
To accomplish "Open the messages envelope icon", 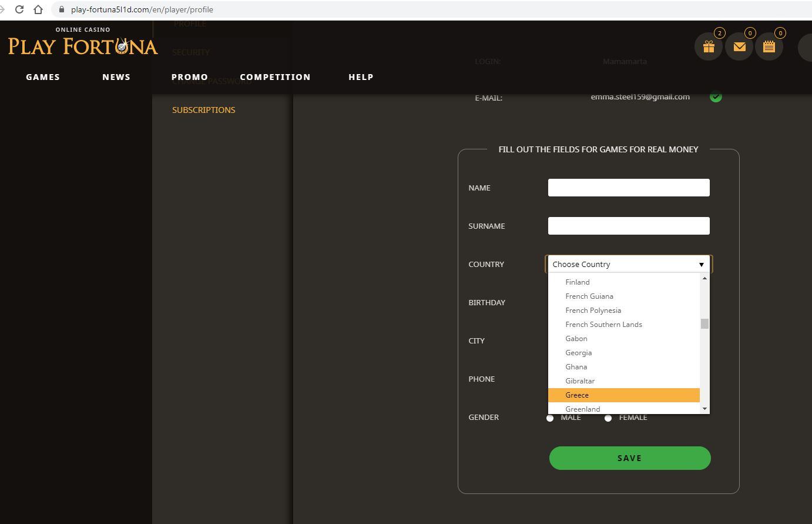I will [739, 47].
